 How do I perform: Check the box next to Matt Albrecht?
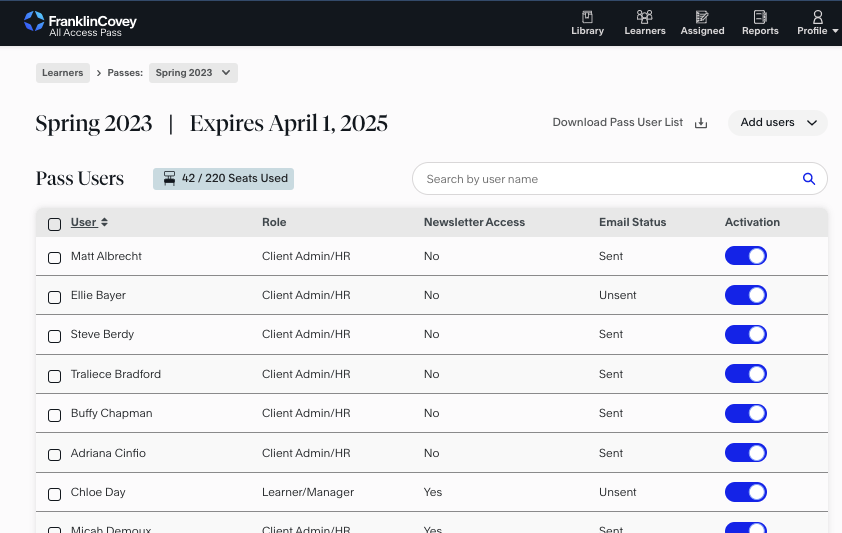tap(54, 257)
